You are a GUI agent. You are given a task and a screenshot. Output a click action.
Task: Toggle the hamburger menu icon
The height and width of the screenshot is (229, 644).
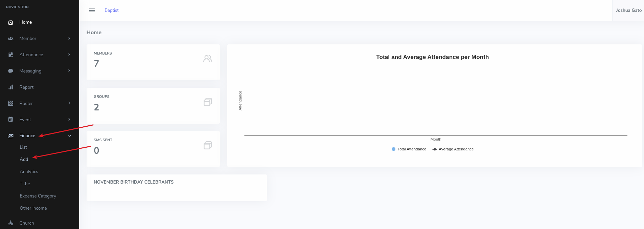[x=92, y=11]
